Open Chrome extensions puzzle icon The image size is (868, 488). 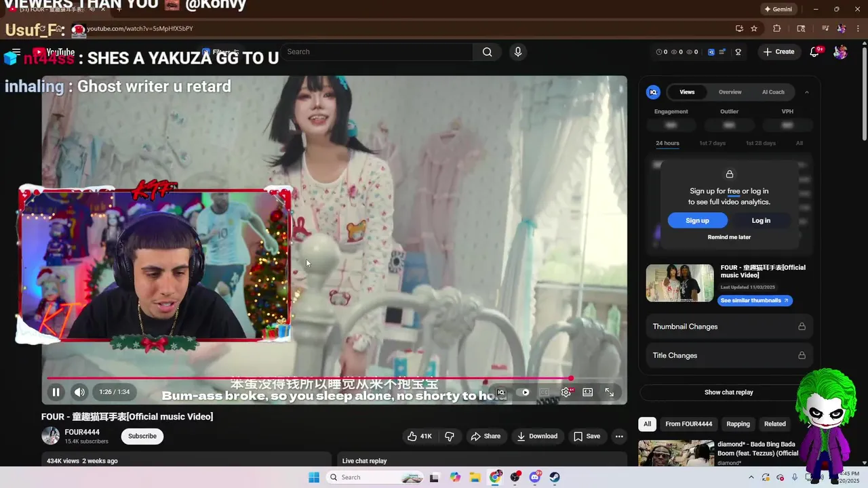point(777,28)
